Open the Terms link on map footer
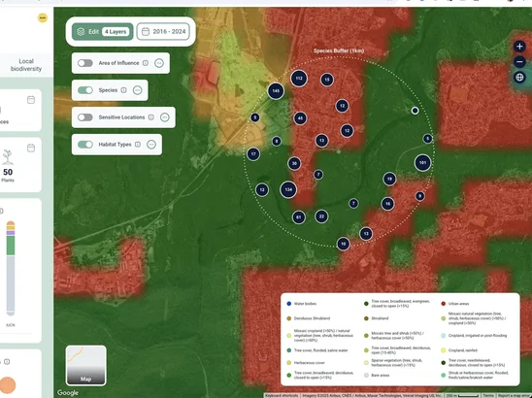The height and width of the screenshot is (398, 532). coord(488,396)
